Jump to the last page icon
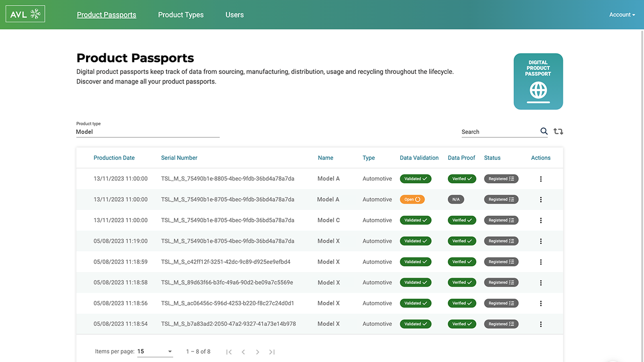Viewport: 644px width, 362px height. pyautogui.click(x=272, y=352)
